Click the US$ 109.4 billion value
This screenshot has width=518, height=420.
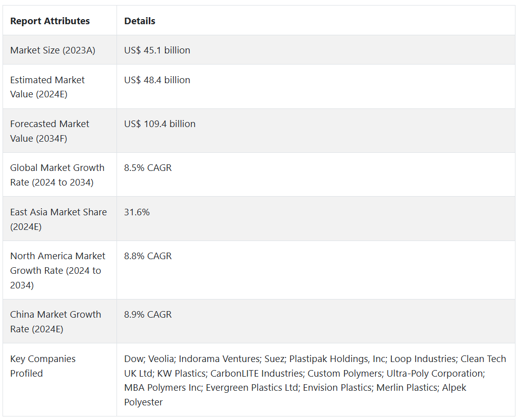pos(159,124)
